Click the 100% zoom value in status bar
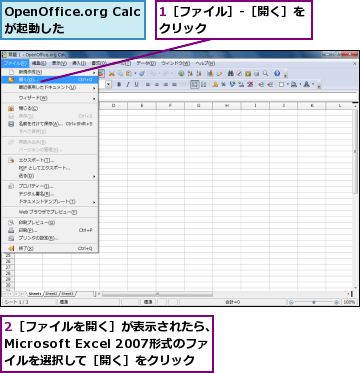 (349, 302)
